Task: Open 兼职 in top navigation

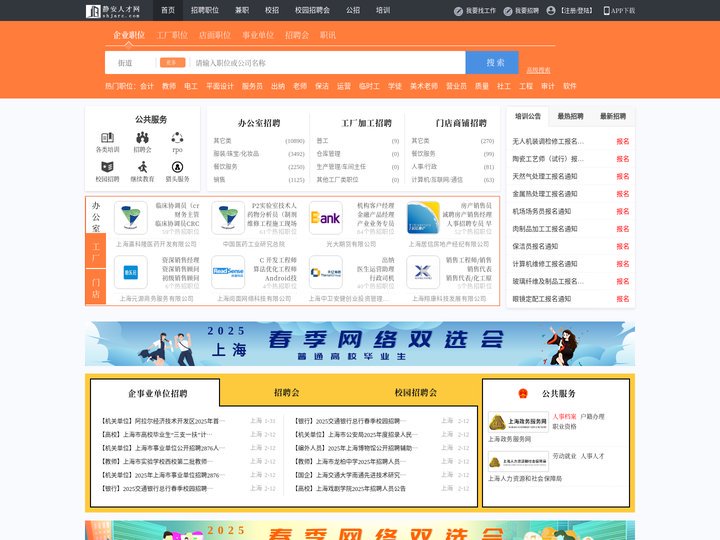Action: pos(242,10)
